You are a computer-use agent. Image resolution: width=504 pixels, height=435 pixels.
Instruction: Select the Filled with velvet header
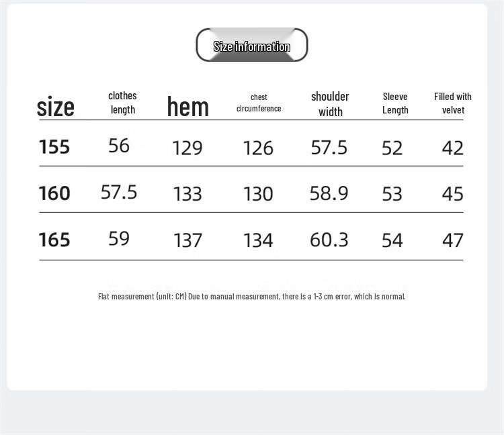tap(453, 103)
